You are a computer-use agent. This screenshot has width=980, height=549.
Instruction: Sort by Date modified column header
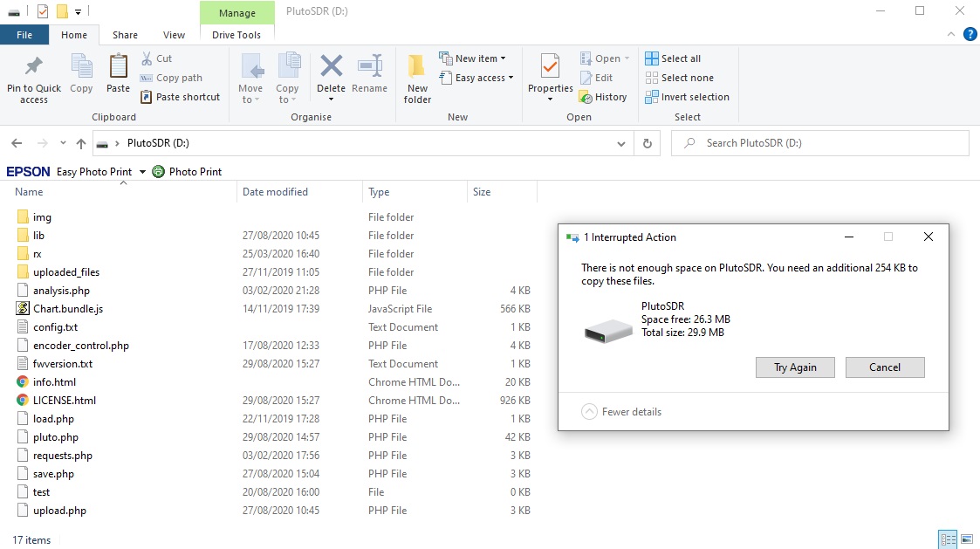(275, 192)
